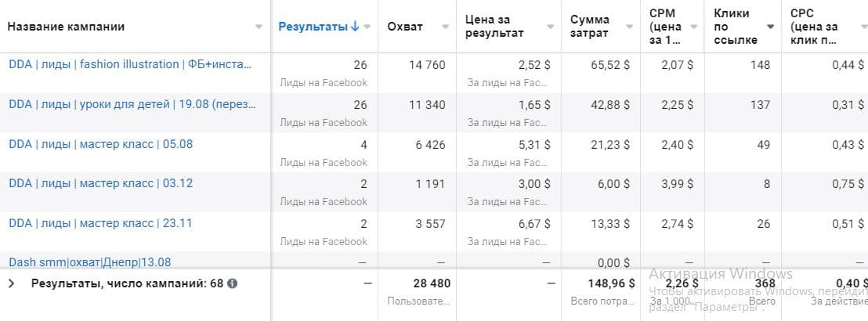Open the Название кампании column dropdown arrow
The height and width of the screenshot is (321, 868).
[x=259, y=27]
